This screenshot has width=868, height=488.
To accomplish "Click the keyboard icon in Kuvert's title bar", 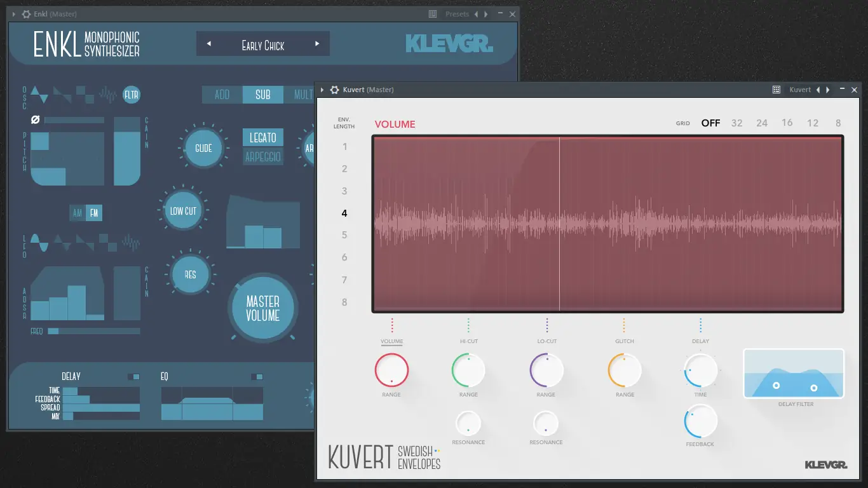I will [x=776, y=90].
